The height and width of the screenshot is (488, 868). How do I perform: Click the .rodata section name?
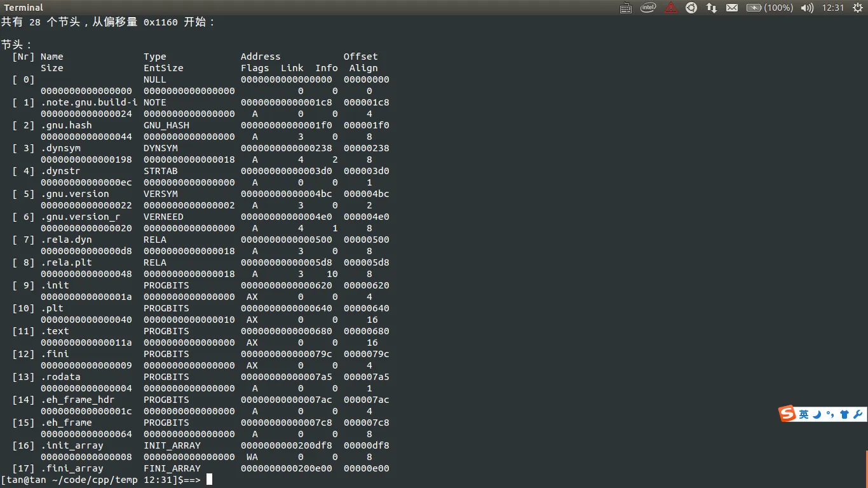point(60,377)
